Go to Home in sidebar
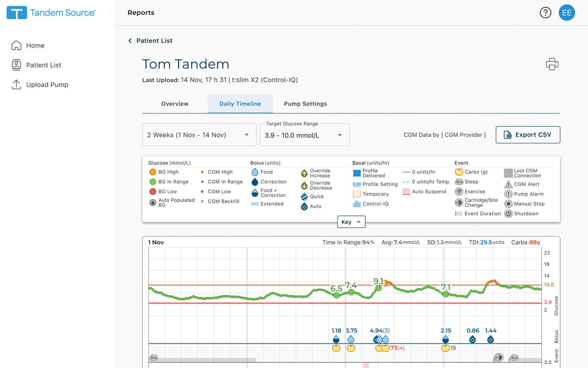Image resolution: width=588 pixels, height=368 pixels. pos(35,46)
